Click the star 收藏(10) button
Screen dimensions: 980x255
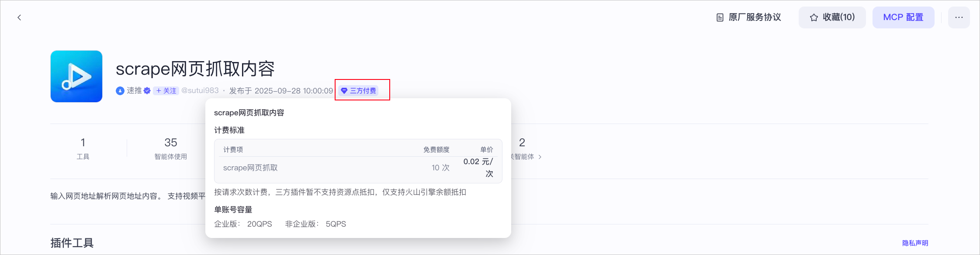pyautogui.click(x=832, y=17)
